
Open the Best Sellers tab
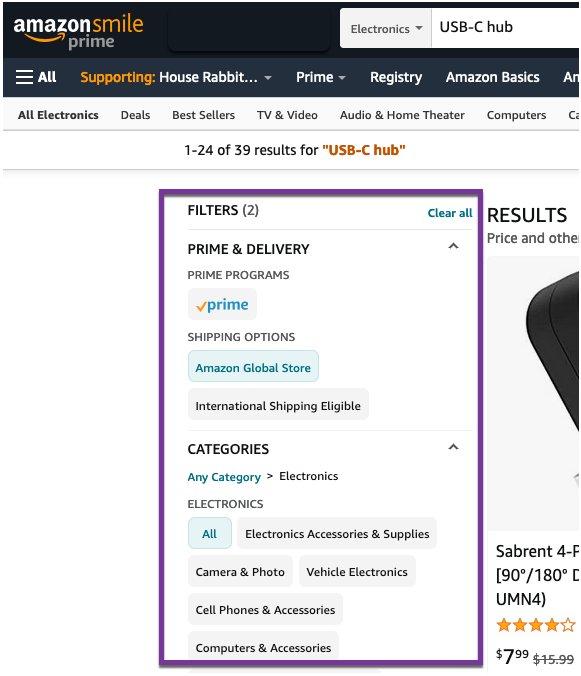click(203, 115)
